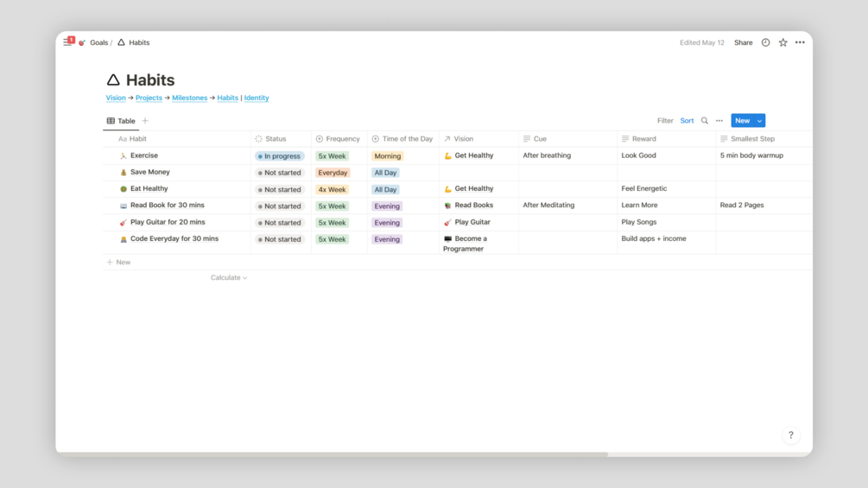
Task: Open database view options three-dot menu
Action: pos(719,121)
